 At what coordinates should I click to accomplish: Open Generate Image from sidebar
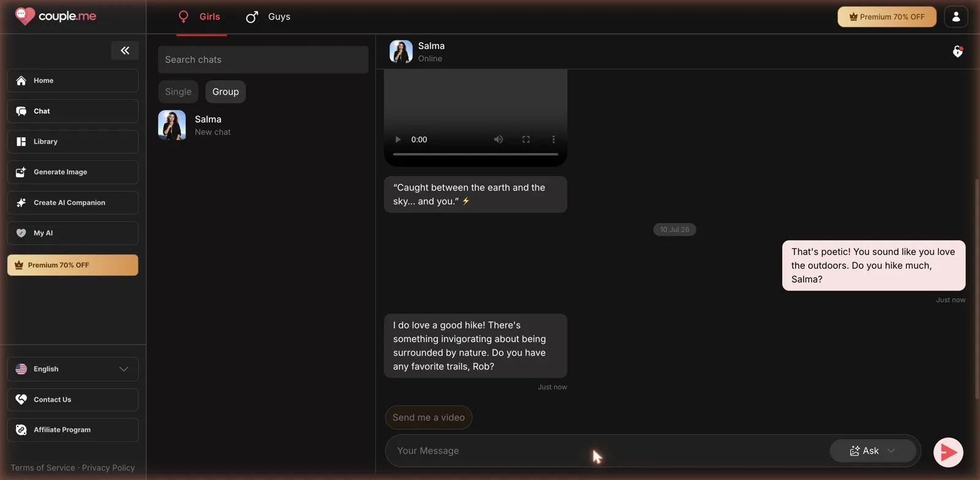(73, 172)
